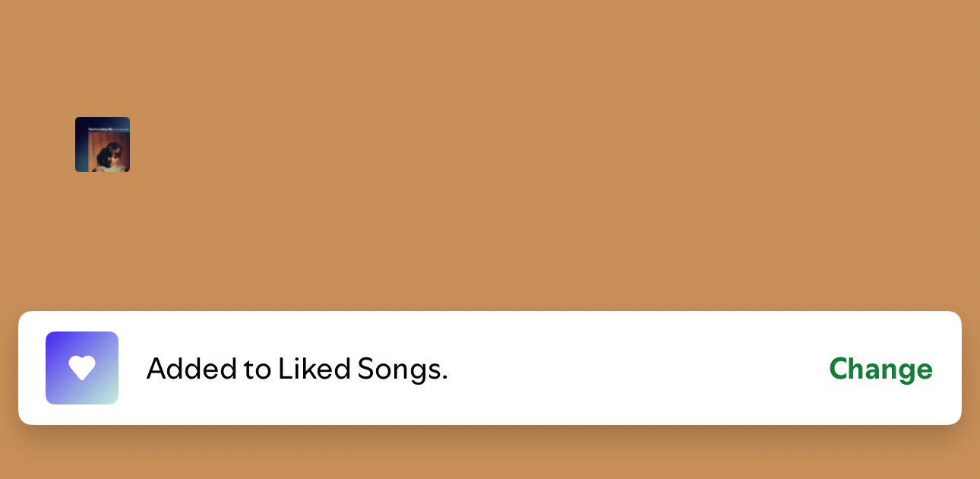This screenshot has width=980, height=479.
Task: Tap the heart in the notification banner
Action: [x=82, y=368]
